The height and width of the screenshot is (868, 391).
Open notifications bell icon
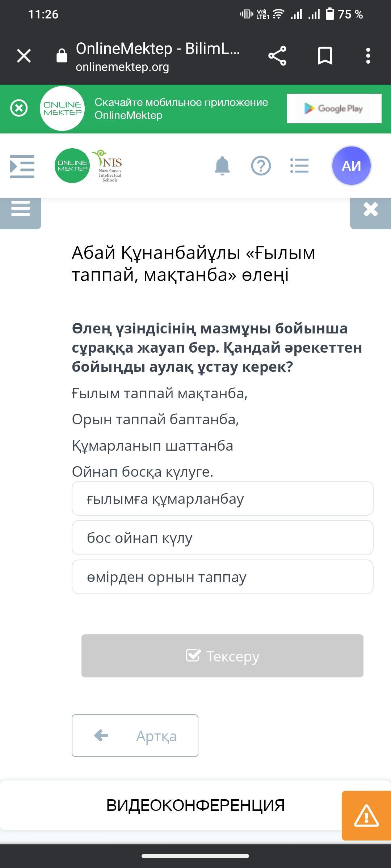point(222,166)
